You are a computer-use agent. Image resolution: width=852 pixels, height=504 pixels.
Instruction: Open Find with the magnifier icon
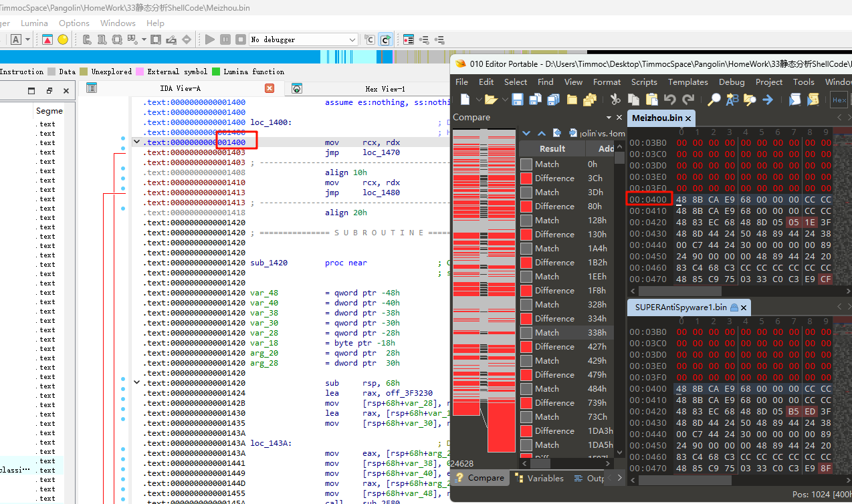pyautogui.click(x=714, y=100)
